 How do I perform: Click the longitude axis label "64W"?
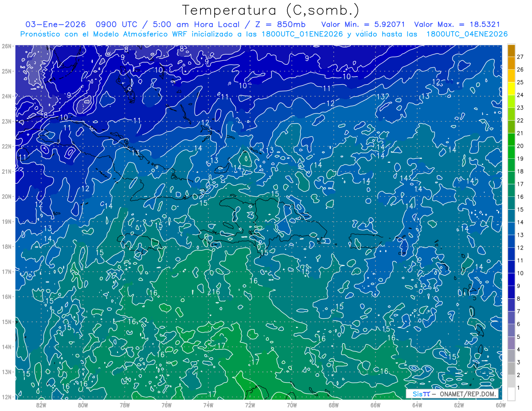tap(417, 405)
